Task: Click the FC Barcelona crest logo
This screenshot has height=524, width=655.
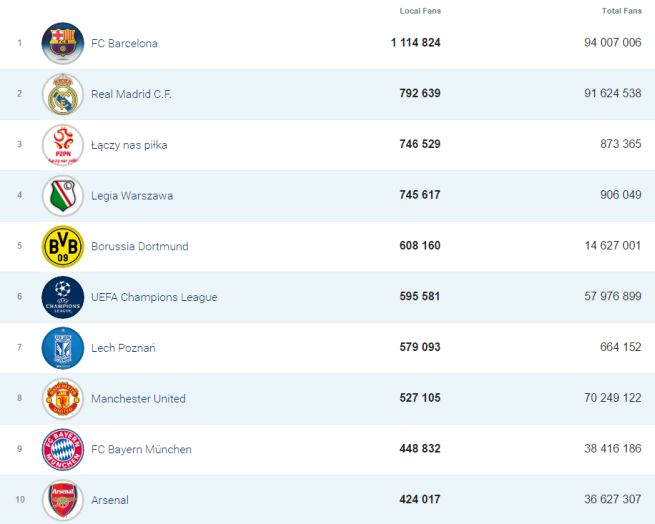Action: pos(63,43)
